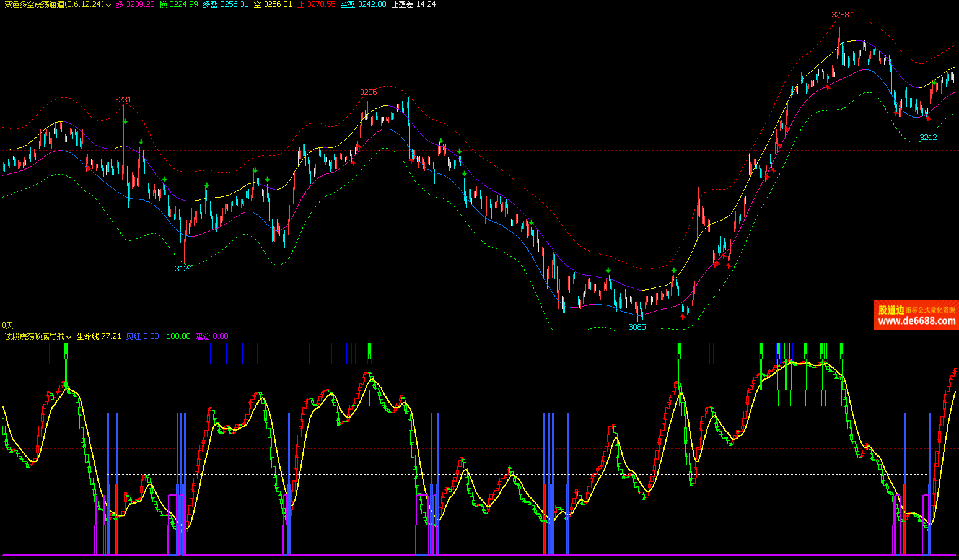Select the 多盈 3256.31 cyan readout
Viewport: 959px width, 560px height.
226,4
